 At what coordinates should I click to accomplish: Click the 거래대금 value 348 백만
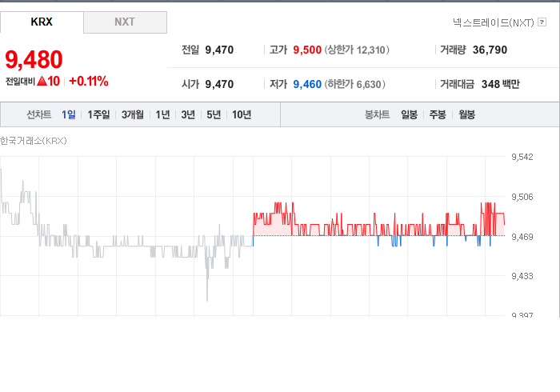click(500, 84)
